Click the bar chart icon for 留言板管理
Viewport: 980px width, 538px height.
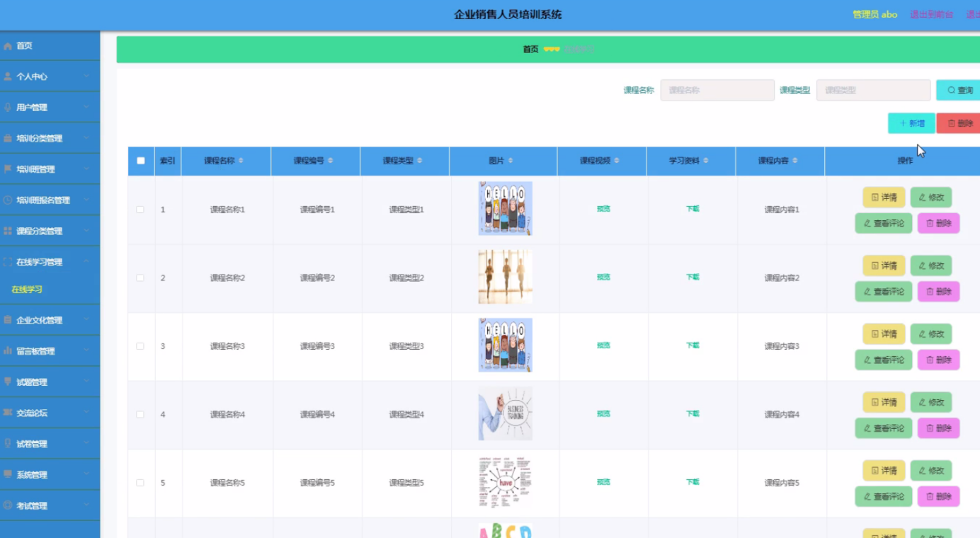pyautogui.click(x=8, y=351)
